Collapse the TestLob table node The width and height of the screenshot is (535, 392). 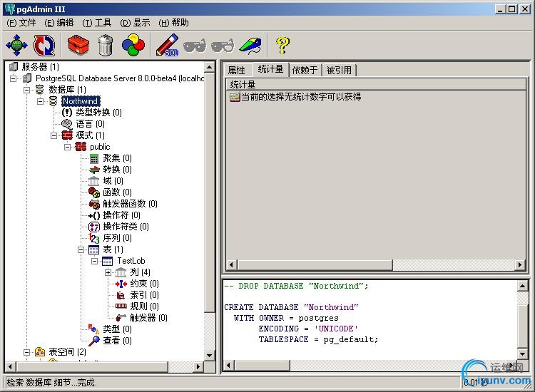pos(94,262)
